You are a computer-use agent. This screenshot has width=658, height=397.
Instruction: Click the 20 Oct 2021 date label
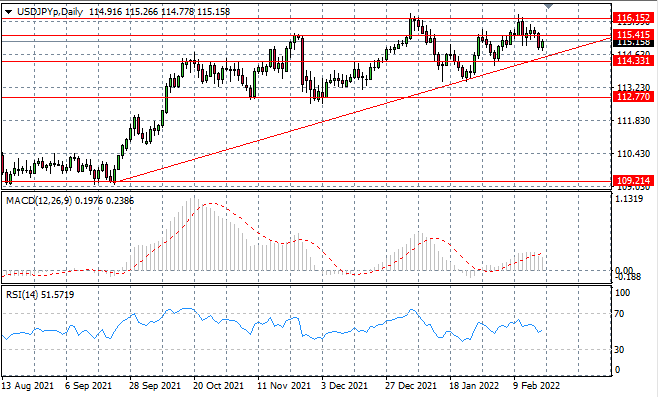point(219,386)
